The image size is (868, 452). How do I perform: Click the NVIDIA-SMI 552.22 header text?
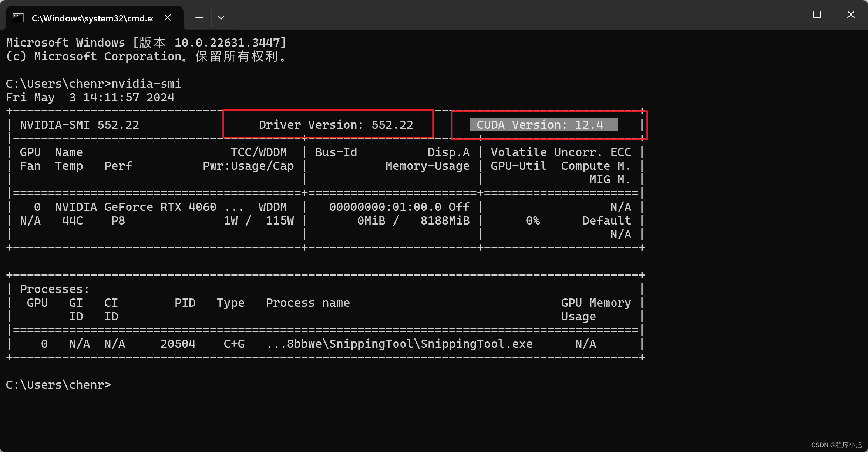[80, 125]
